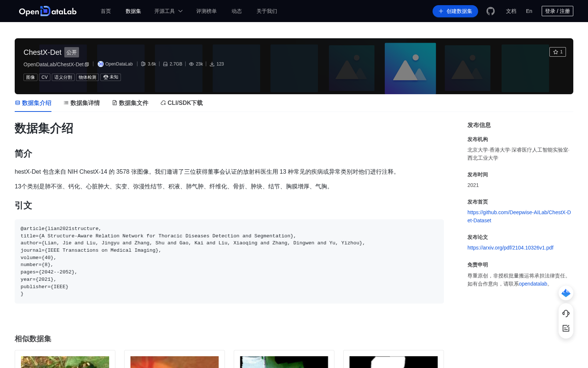Open 数据集 navigation item
The width and height of the screenshot is (588, 368).
(133, 11)
